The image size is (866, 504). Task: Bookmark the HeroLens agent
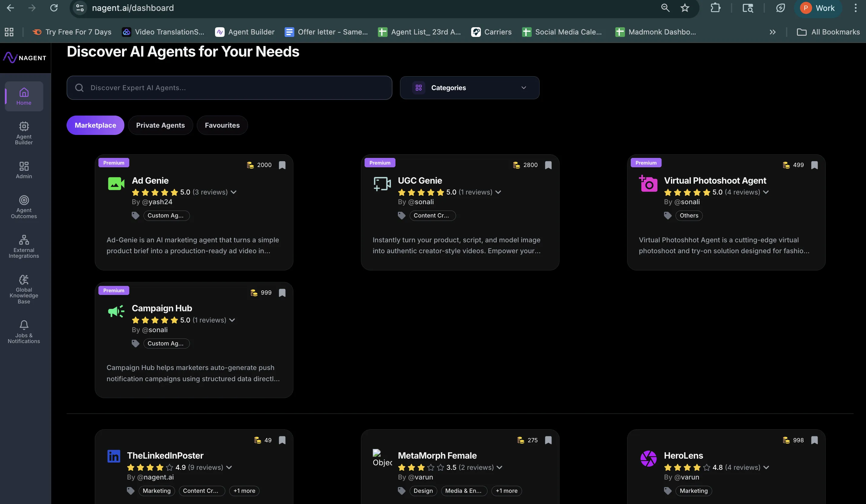tap(815, 440)
